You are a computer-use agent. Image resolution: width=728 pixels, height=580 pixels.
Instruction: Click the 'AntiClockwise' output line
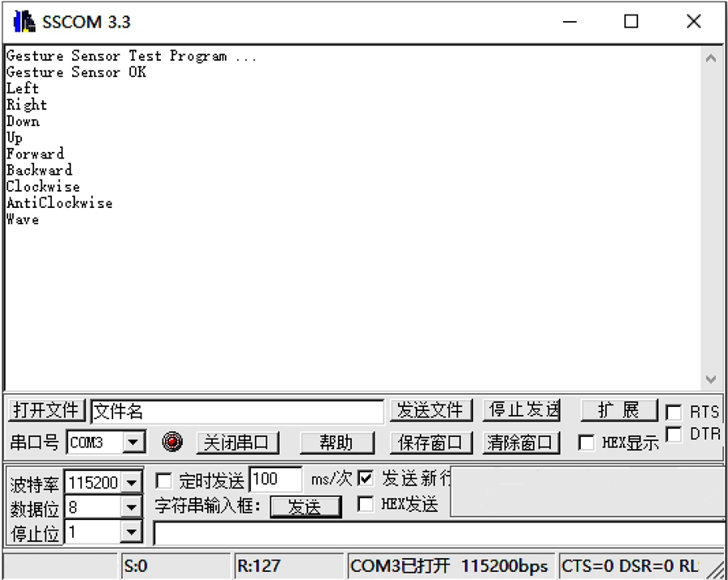pos(59,203)
